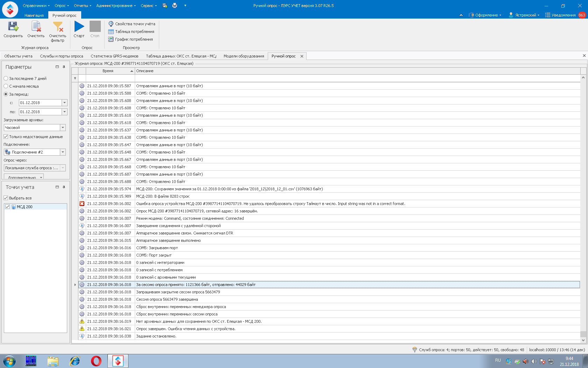This screenshot has height=368, width=588.
Task: Click the Служб опроса status bar icon
Action: pos(415,350)
